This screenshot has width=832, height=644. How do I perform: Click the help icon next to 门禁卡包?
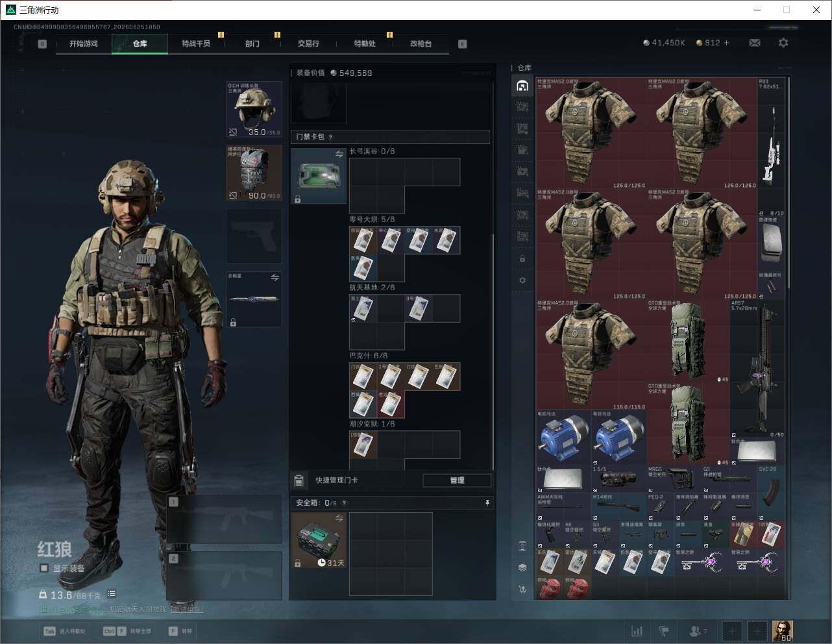pos(331,137)
